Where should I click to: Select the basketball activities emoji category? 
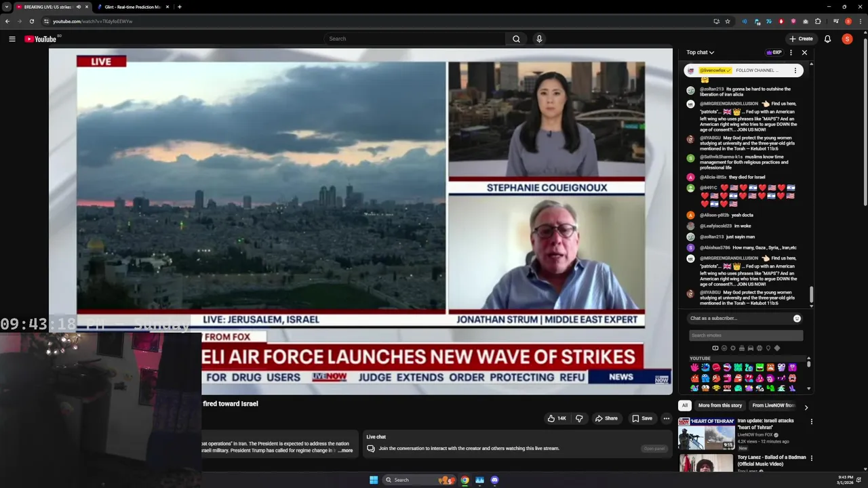click(759, 348)
